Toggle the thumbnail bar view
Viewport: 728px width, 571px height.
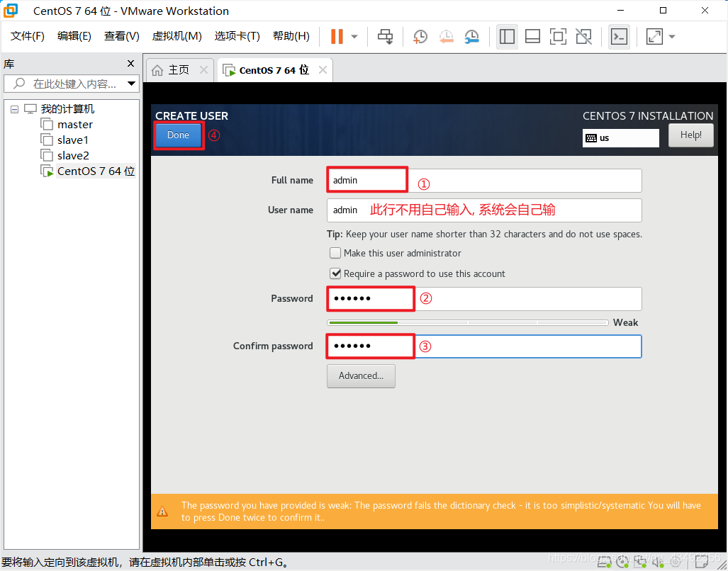532,36
